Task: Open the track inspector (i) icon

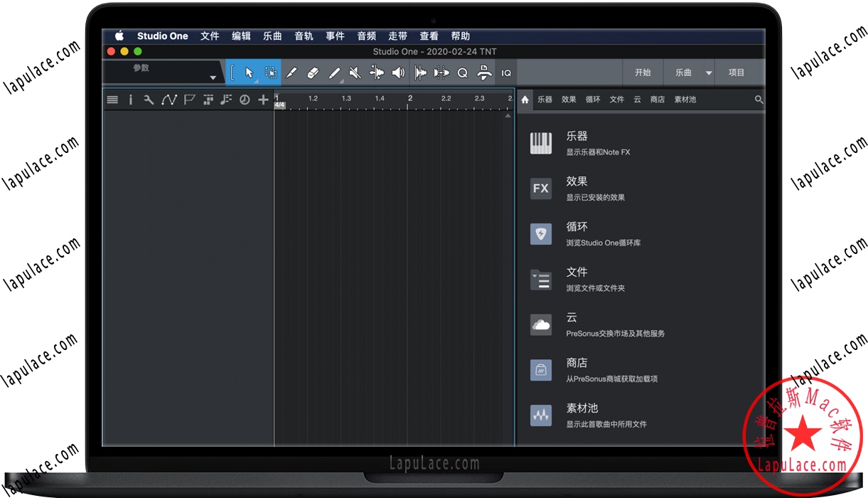Action: [130, 100]
